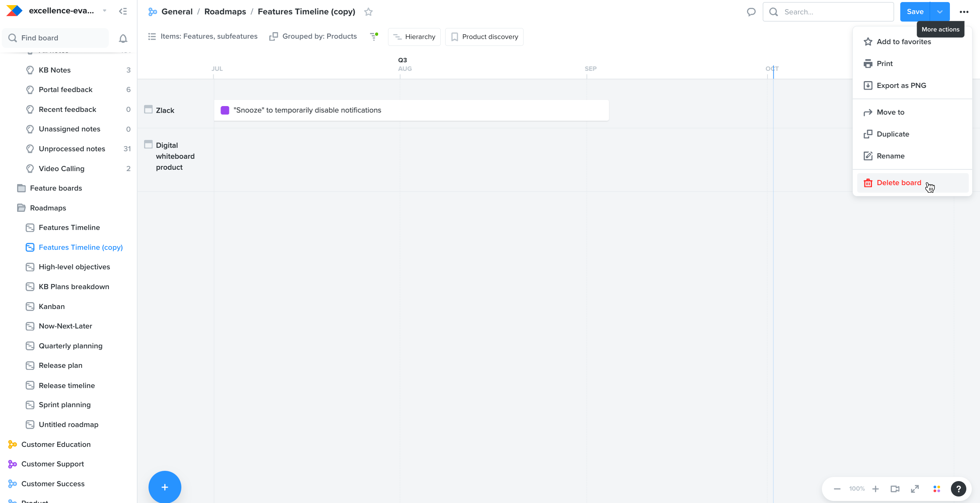Check the checkbox next to Zlack
The height and width of the screenshot is (503, 980).
[148, 109]
